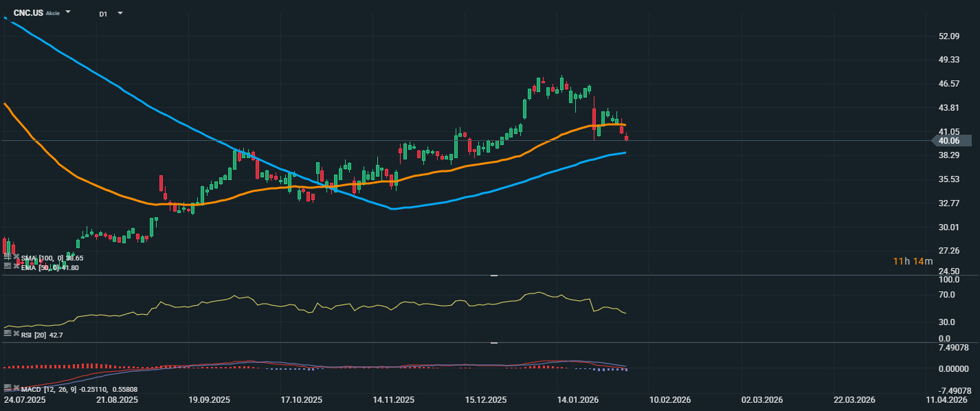Viewport: 980px width, 411px height.
Task: Click the current price tag 40.06
Action: [953, 141]
